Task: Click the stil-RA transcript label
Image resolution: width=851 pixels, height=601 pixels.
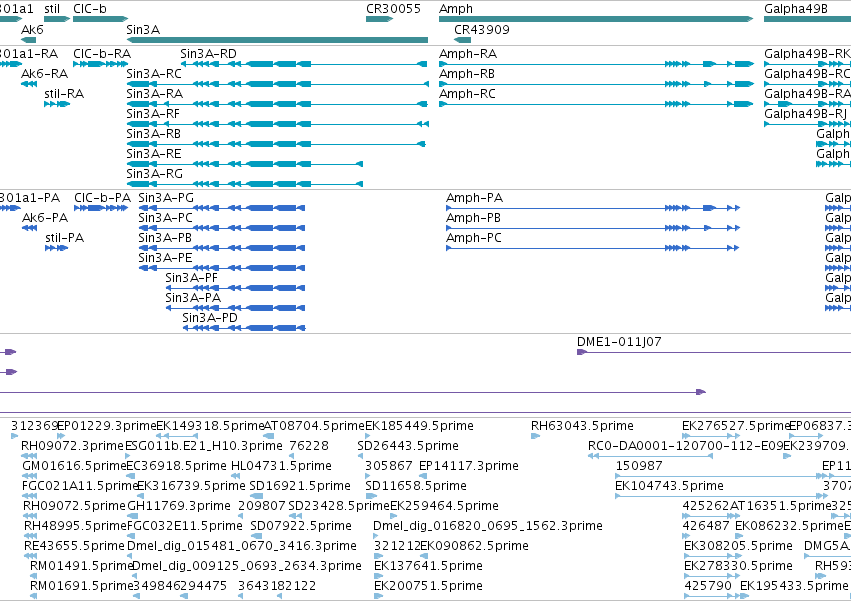Action: click(64, 94)
